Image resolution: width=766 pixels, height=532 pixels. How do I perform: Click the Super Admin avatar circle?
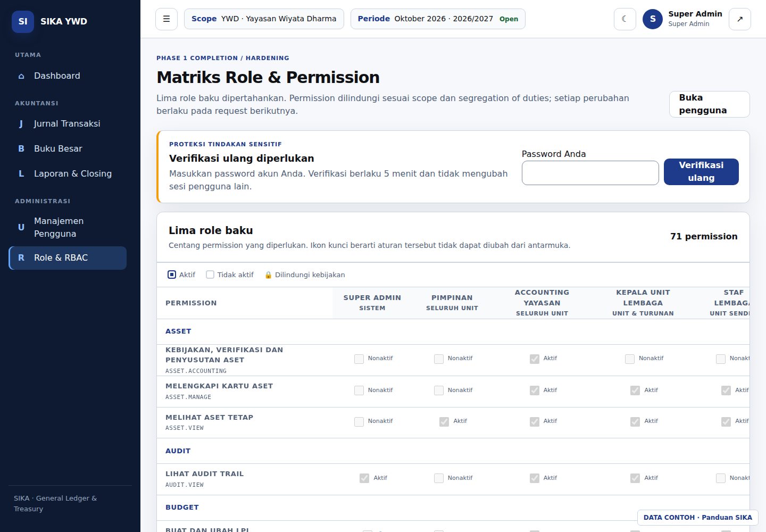pos(653,19)
